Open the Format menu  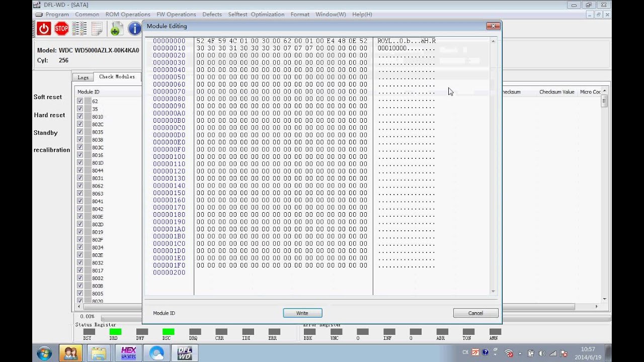[300, 15]
